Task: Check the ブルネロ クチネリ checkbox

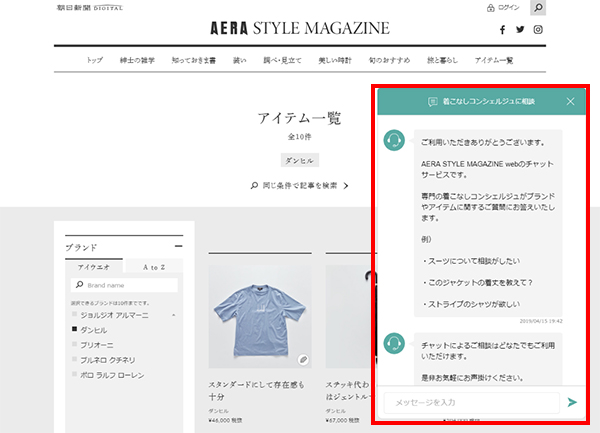Action: (75, 359)
